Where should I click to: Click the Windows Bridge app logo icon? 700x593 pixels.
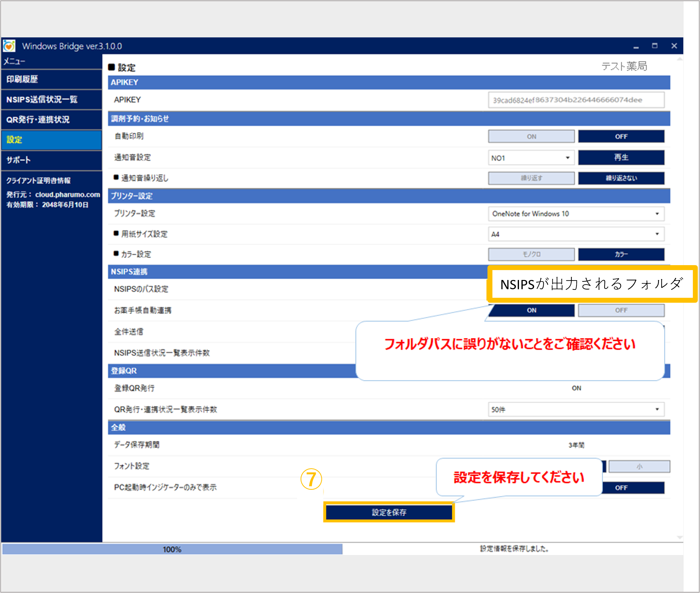pos(9,46)
